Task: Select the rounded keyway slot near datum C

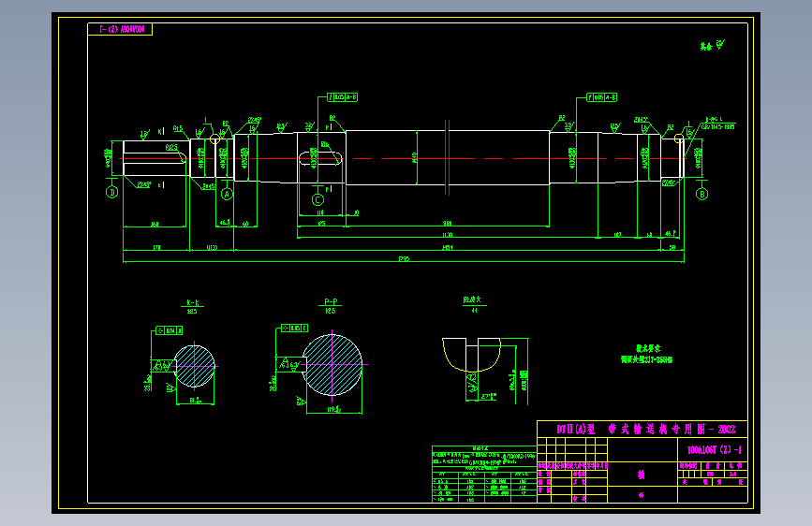Action: pyautogui.click(x=320, y=158)
